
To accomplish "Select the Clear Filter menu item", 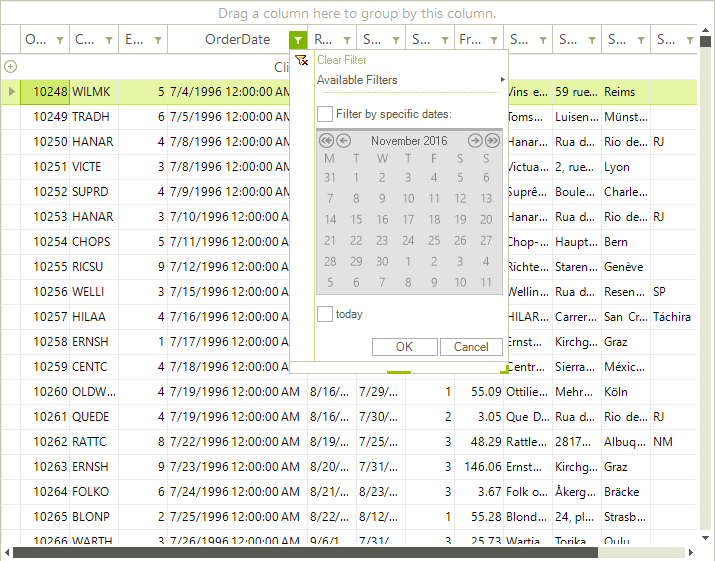I will tap(342, 61).
